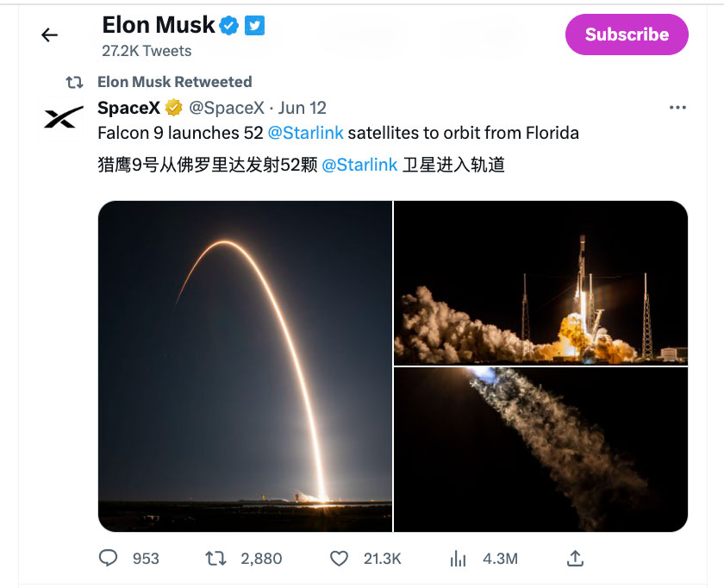The image size is (724, 588).
Task: Open the Jun 12 tweet timestamp
Action: point(303,108)
